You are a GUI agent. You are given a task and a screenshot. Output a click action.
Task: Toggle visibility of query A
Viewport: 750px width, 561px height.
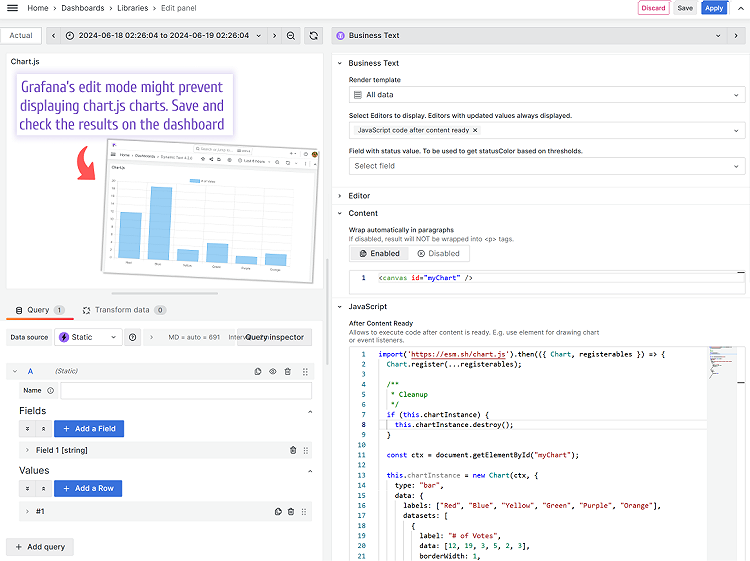pos(273,371)
